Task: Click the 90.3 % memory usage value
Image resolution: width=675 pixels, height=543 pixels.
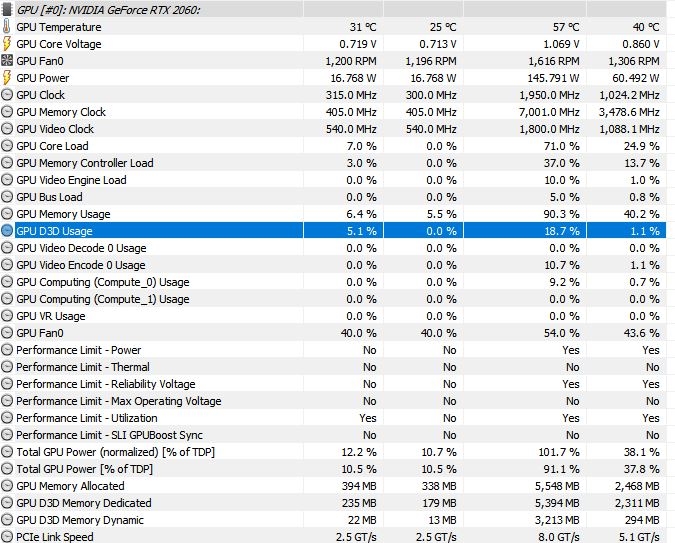Action: 562,214
